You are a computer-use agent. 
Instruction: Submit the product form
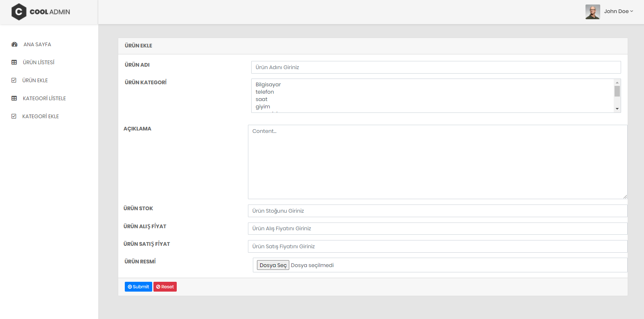(x=138, y=287)
